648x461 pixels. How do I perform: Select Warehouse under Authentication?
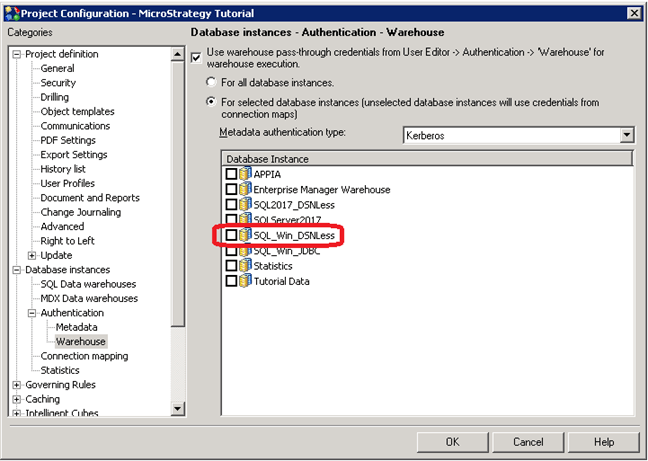tap(81, 342)
